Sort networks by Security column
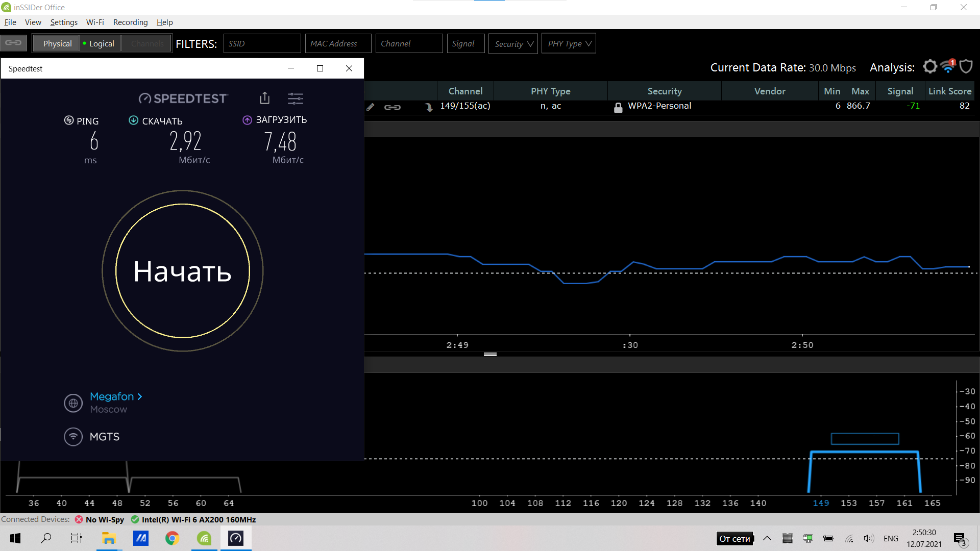 pyautogui.click(x=664, y=91)
